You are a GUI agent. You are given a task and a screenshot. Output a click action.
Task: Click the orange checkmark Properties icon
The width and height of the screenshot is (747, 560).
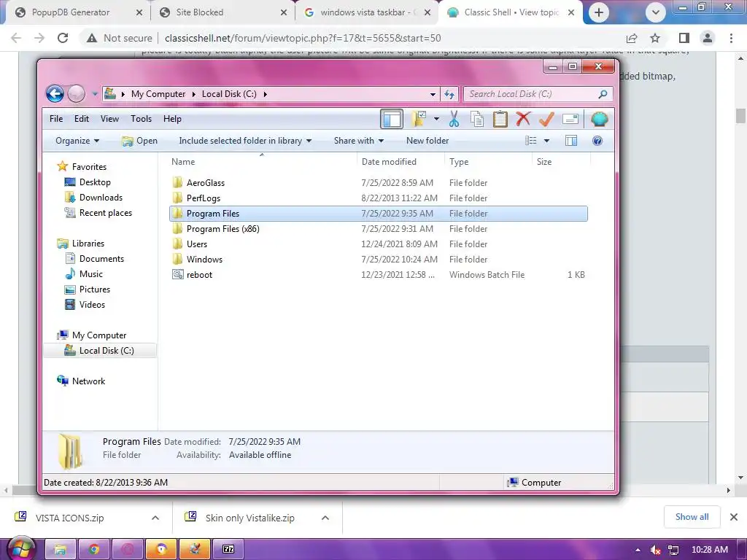click(x=546, y=119)
